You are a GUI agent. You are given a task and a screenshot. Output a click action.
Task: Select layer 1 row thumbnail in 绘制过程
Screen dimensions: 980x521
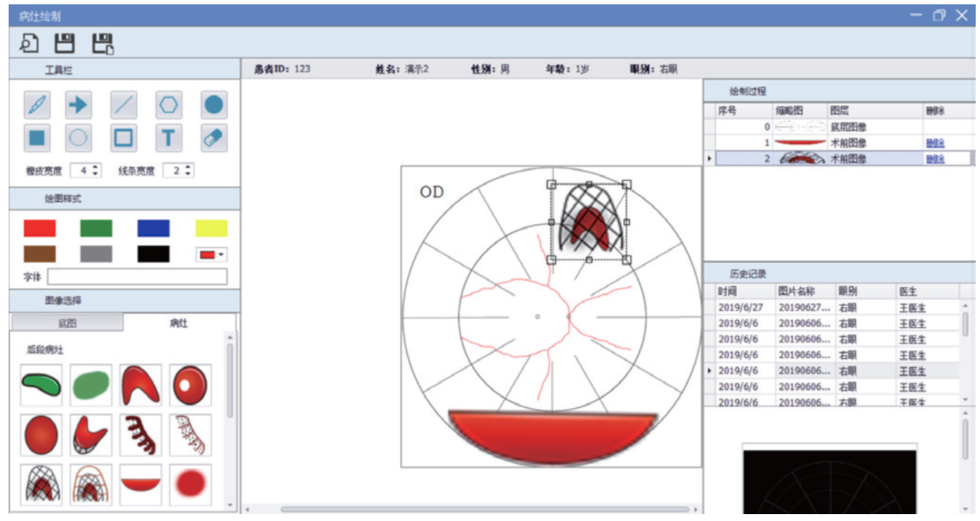(x=800, y=143)
